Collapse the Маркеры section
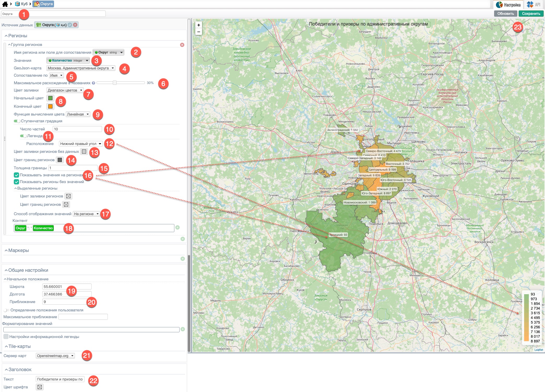The width and height of the screenshot is (545, 392). 6,250
